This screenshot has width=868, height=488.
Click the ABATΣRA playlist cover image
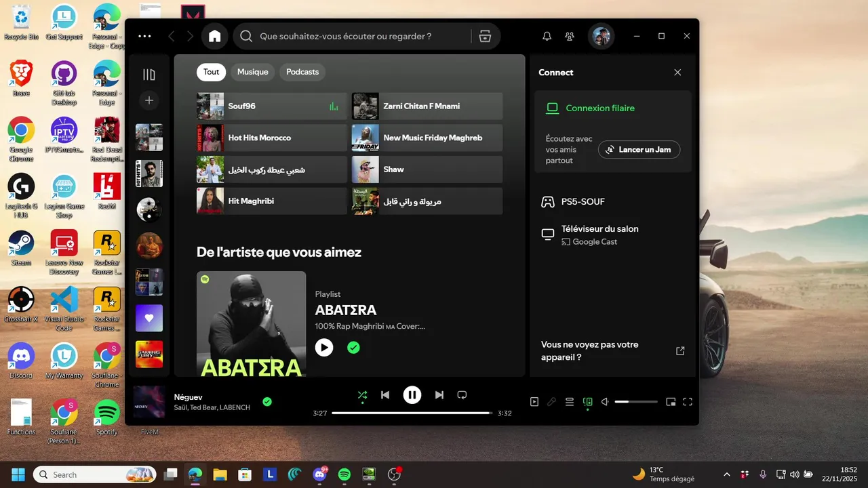[x=251, y=324]
